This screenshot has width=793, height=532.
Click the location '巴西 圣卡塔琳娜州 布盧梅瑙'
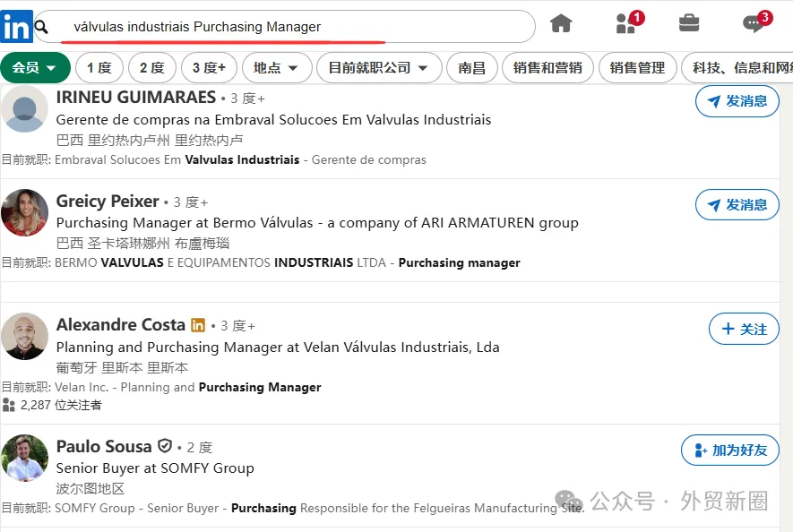(142, 244)
